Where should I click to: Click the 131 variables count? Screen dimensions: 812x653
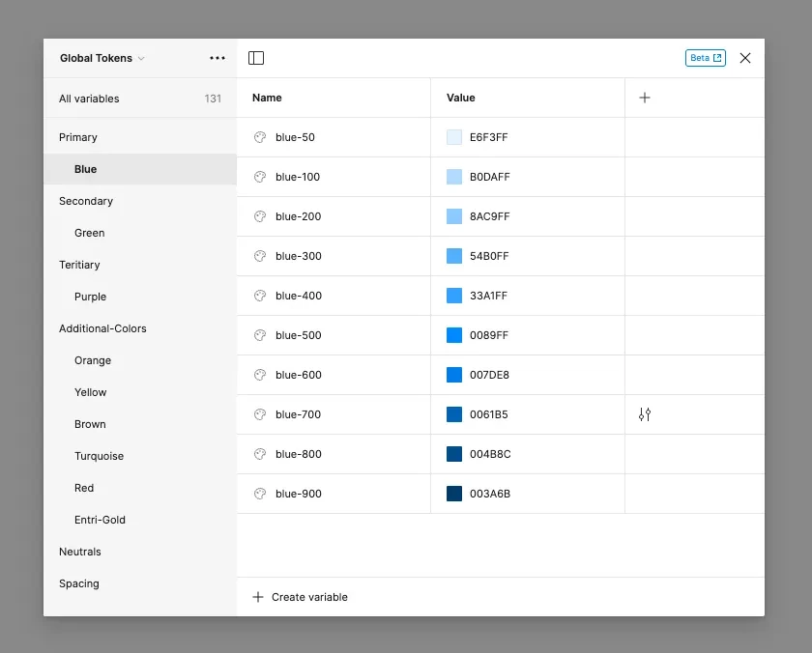pyautogui.click(x=213, y=99)
